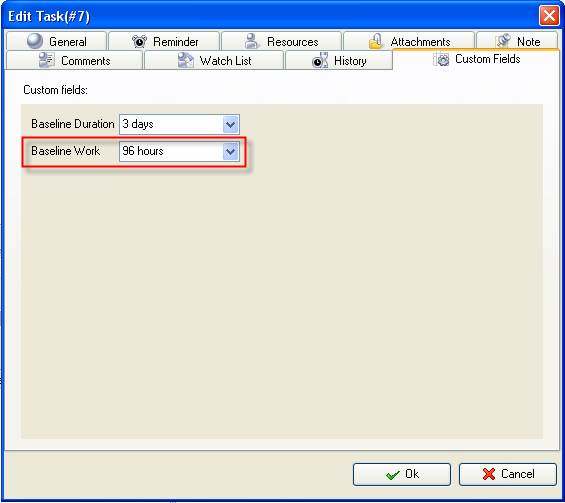
Task: Click the Comments tab icon
Action: click(46, 60)
